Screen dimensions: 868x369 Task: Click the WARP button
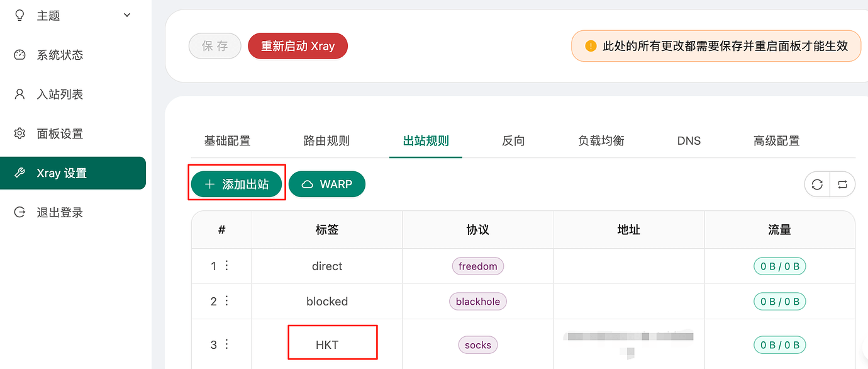[x=327, y=184]
